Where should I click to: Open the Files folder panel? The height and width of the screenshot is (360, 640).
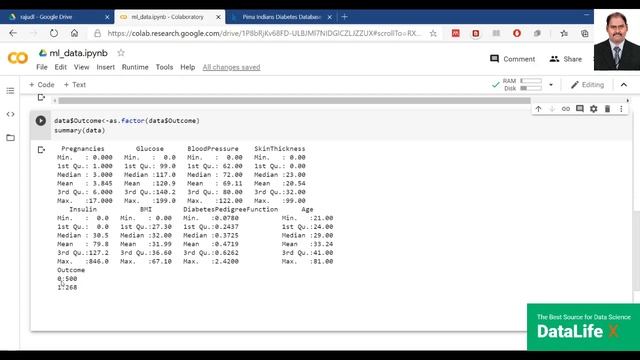point(10,138)
